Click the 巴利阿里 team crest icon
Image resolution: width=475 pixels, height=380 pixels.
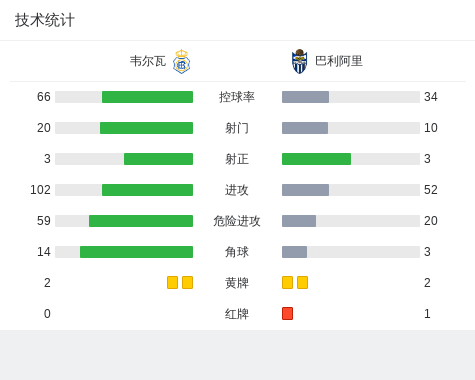pos(299,61)
